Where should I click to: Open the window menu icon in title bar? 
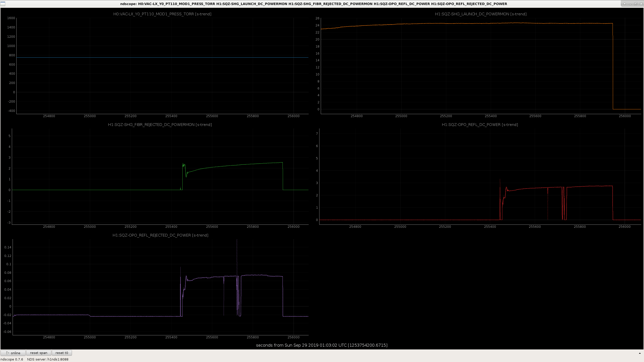3,4
